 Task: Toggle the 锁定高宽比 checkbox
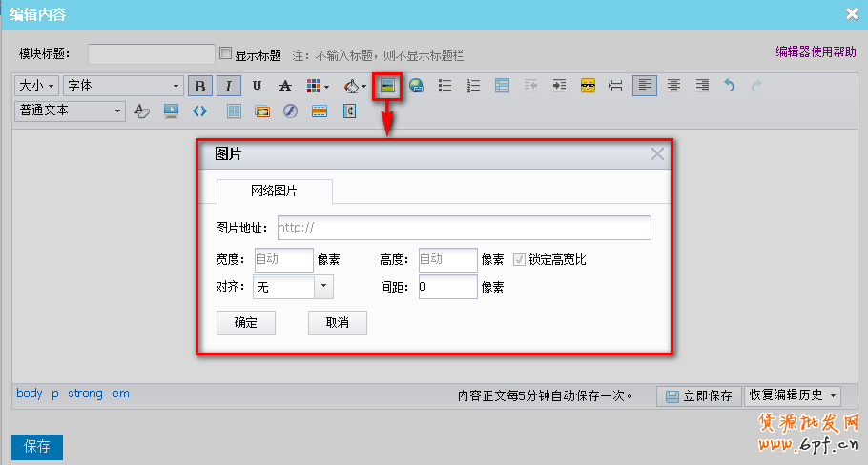520,259
